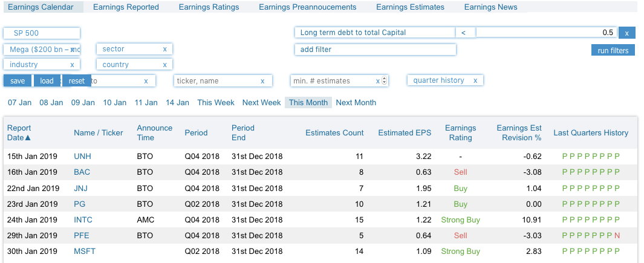Open Long term debt to total Capital filter

[375, 33]
